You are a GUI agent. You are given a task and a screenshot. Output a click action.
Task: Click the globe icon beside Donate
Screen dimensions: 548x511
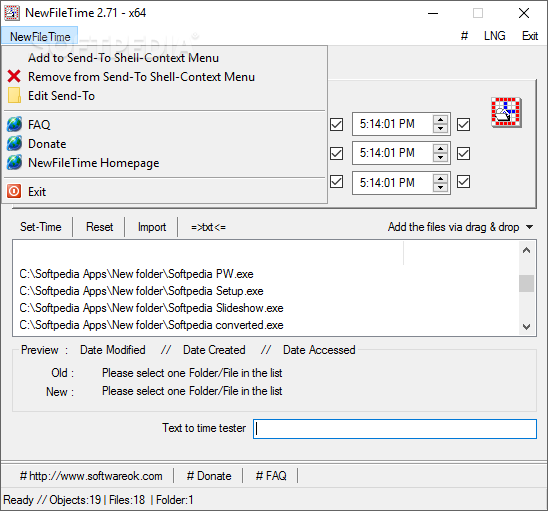[x=14, y=143]
